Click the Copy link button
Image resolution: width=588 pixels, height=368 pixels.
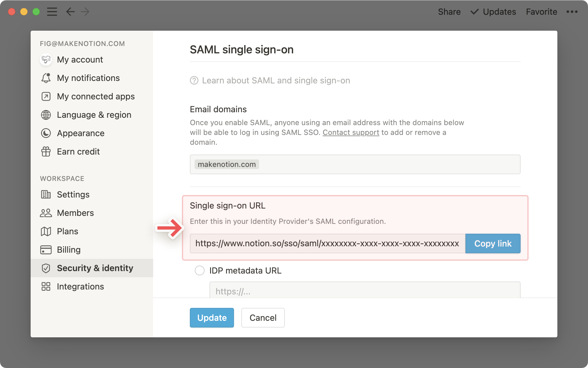493,243
